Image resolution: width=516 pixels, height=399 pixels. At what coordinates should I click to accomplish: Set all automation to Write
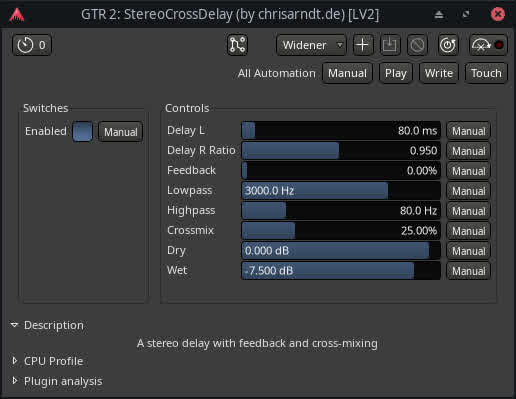439,73
